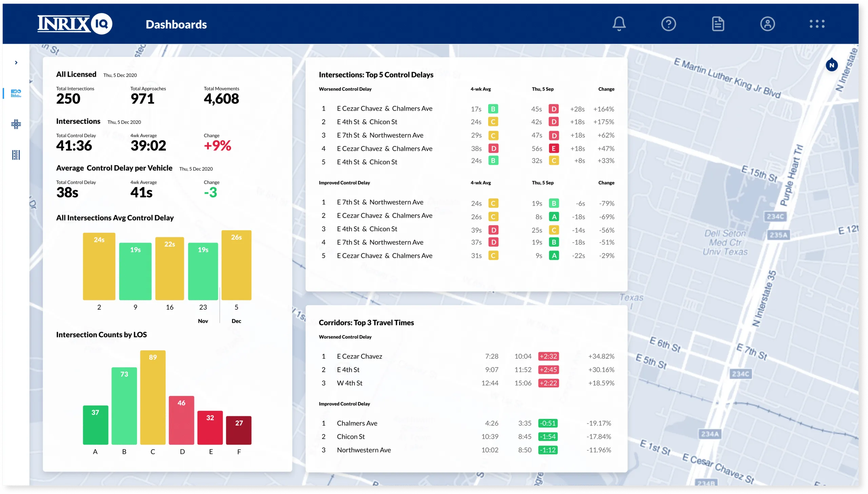868x494 pixels.
Task: Click the north compass map button
Action: (831, 65)
